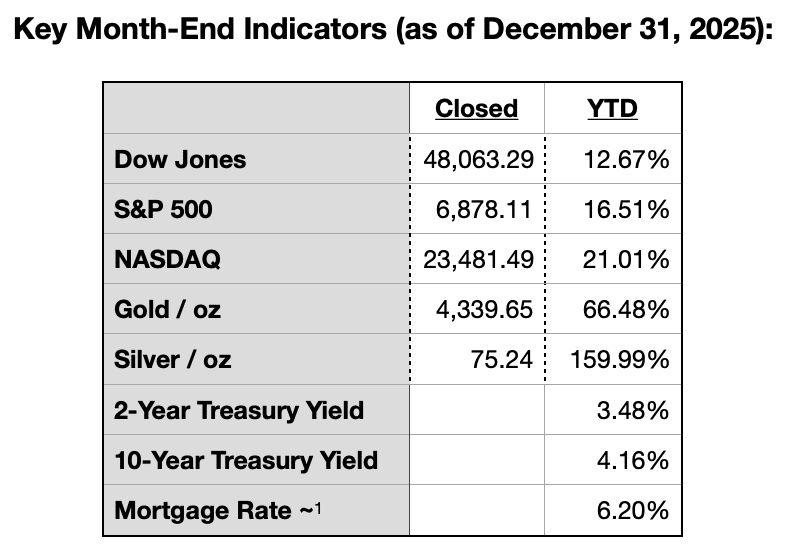Select the 10-Year Treasury Yield label
The width and height of the screenshot is (788, 550).
pyautogui.click(x=246, y=460)
